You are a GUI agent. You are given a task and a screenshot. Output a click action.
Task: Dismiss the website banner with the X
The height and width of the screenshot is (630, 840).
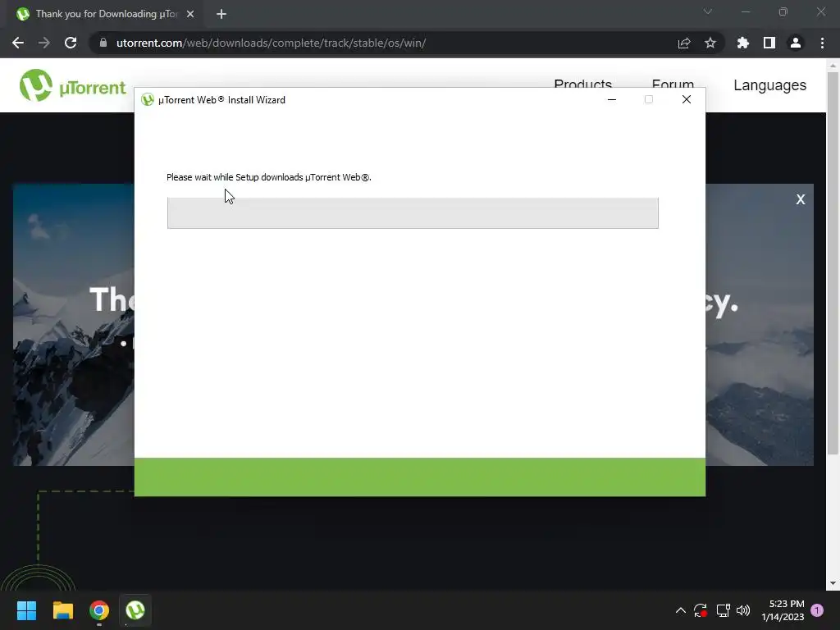[x=801, y=199]
